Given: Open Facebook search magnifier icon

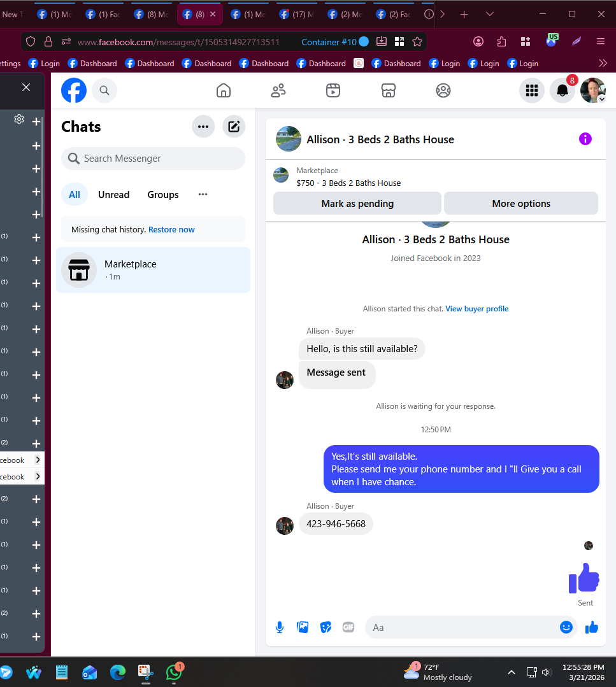Looking at the screenshot, I should (x=104, y=90).
